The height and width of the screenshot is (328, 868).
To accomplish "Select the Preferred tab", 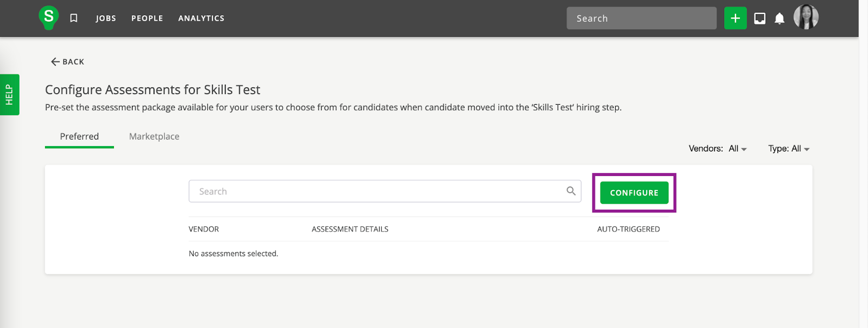I will (79, 137).
